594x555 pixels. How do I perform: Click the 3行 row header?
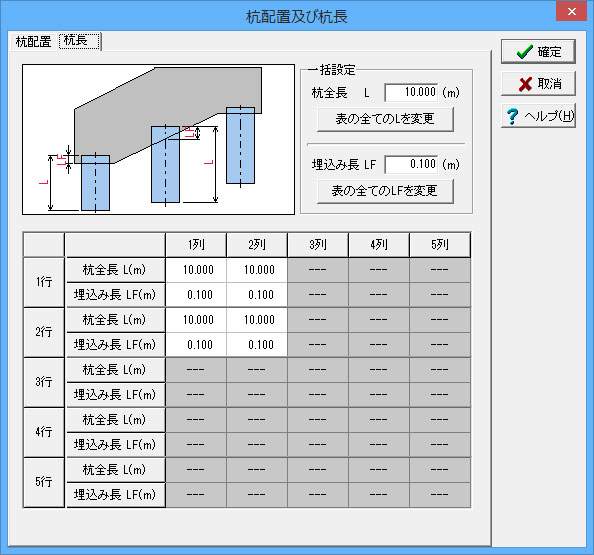44,382
